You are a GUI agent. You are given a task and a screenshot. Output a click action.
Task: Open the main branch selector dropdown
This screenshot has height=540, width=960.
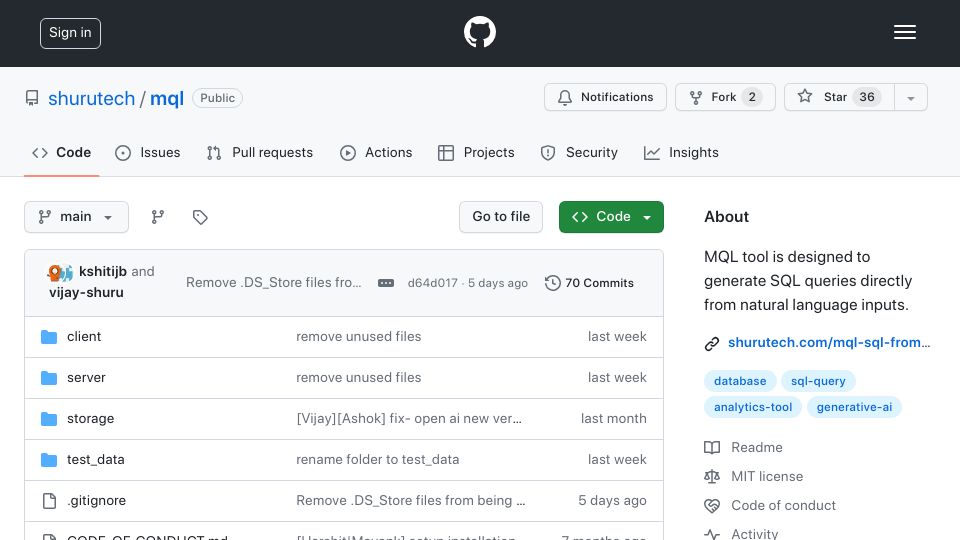pos(77,217)
